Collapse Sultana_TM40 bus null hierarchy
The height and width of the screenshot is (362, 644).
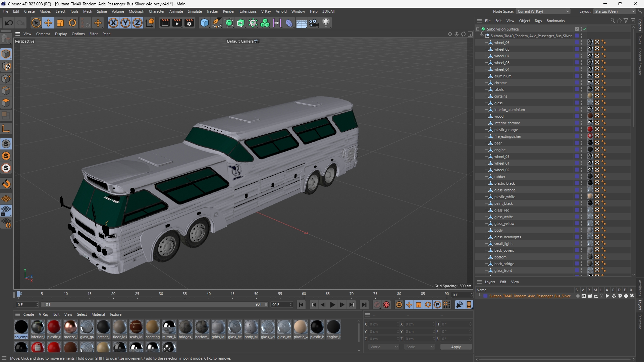pyautogui.click(x=482, y=36)
